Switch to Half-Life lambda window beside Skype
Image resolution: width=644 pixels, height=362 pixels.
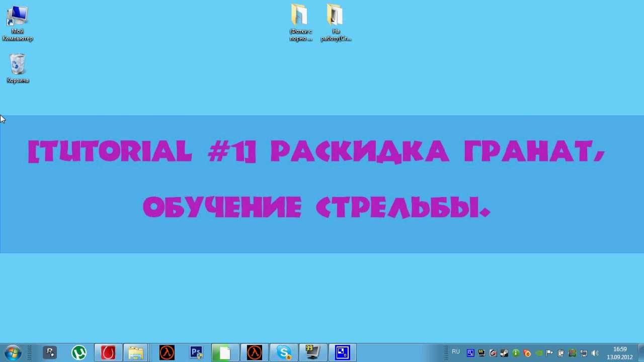pos(254,352)
